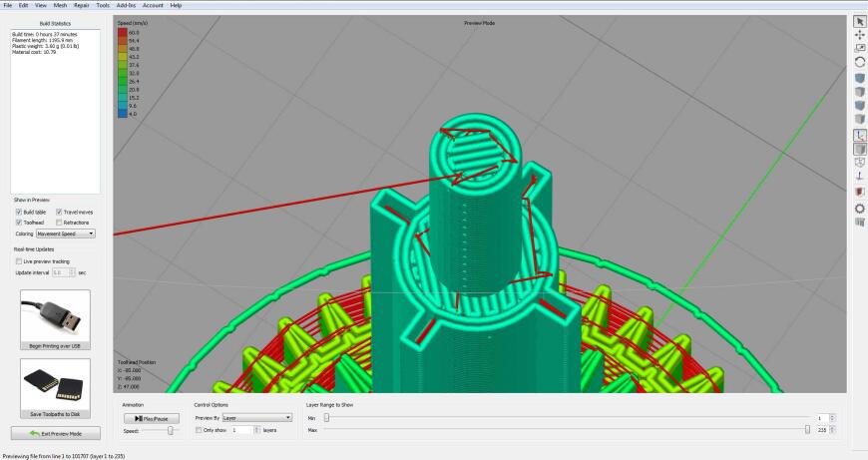
Task: Click the Play/Pause animation button
Action: click(152, 418)
